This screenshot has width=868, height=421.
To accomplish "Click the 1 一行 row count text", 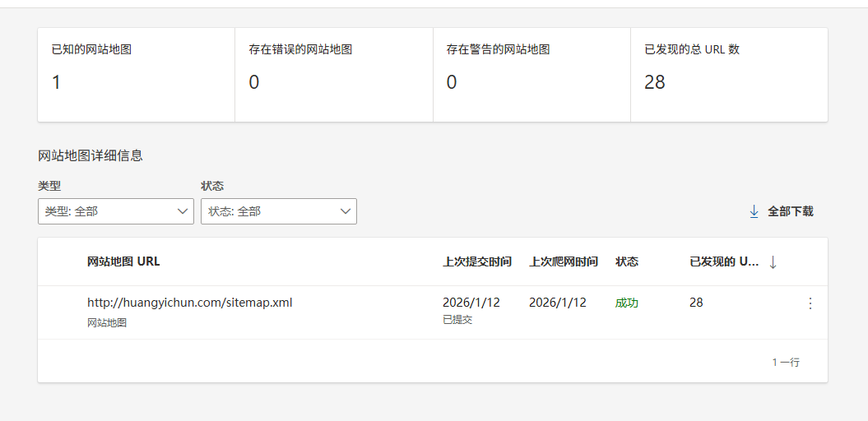I will (786, 363).
